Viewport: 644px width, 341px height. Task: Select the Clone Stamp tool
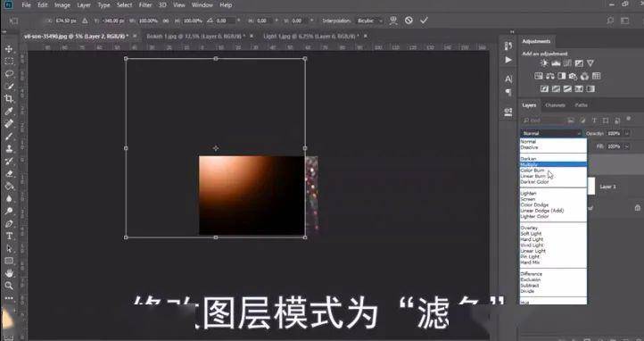9,149
